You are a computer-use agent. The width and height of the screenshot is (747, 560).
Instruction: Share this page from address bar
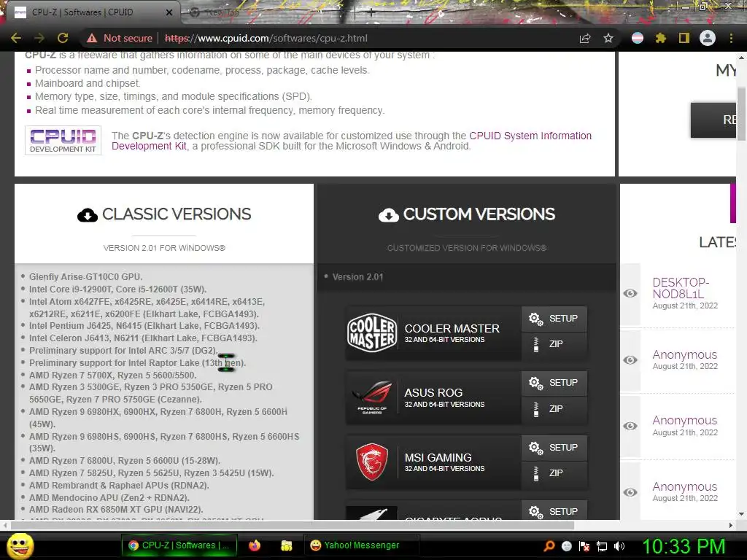585,38
